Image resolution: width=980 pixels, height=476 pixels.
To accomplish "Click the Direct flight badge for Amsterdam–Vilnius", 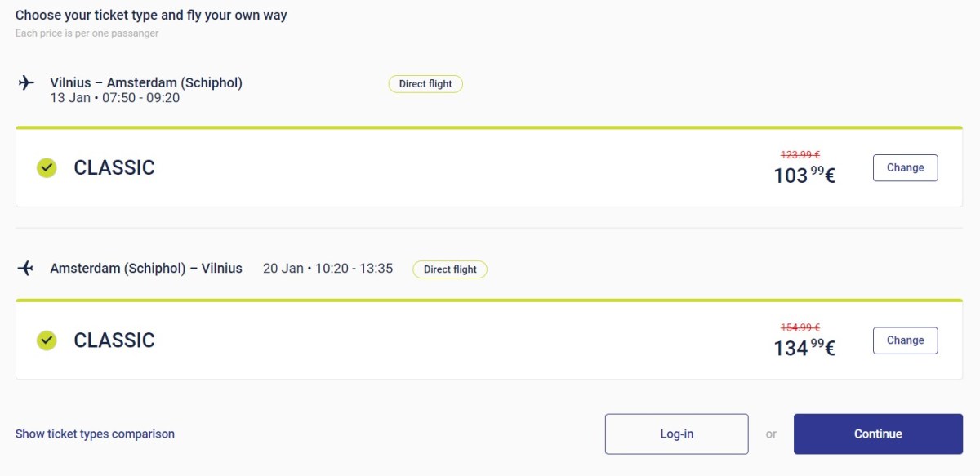I will [x=450, y=269].
